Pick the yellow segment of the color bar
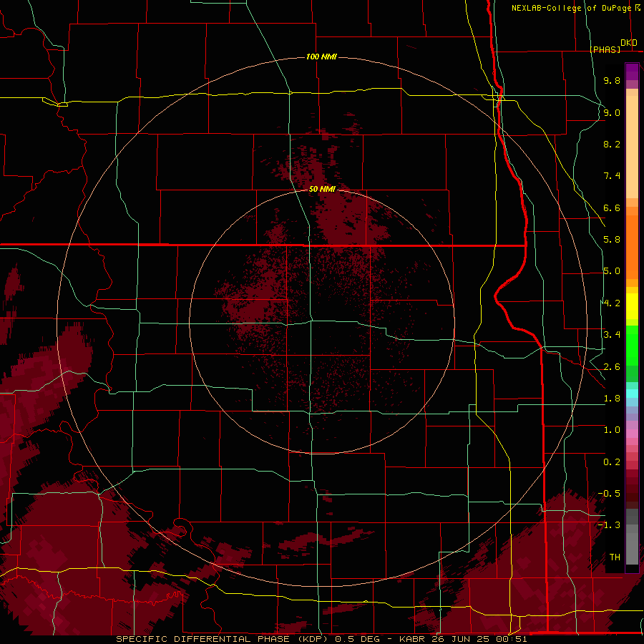 (x=632, y=306)
